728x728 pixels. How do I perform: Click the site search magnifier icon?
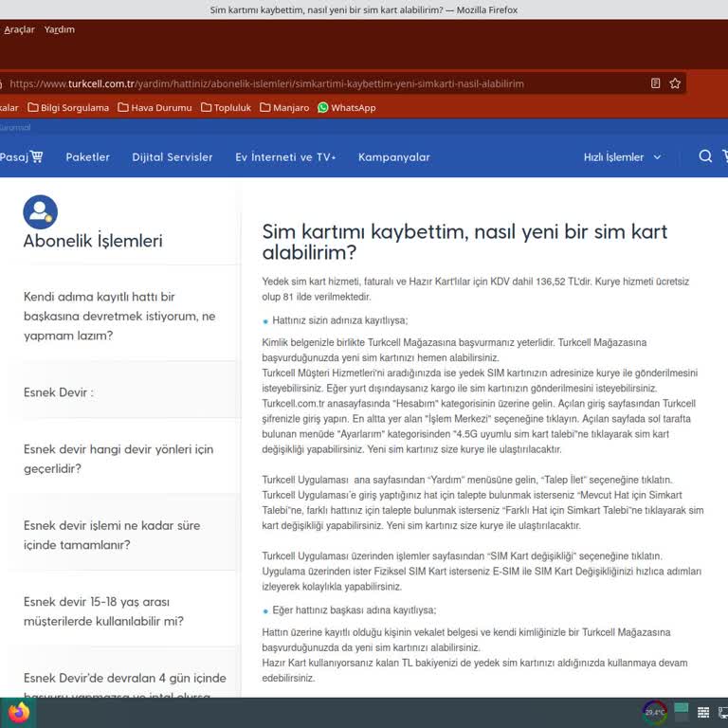pos(705,156)
